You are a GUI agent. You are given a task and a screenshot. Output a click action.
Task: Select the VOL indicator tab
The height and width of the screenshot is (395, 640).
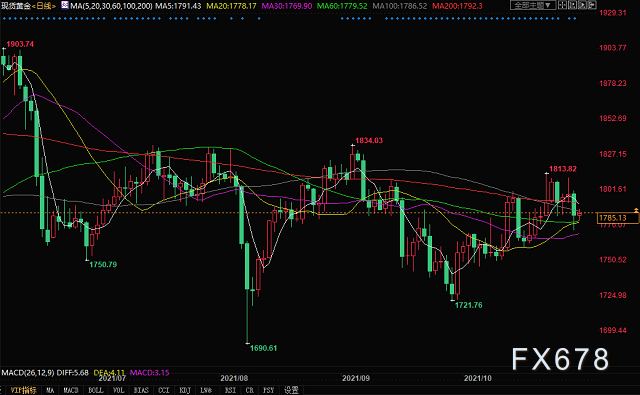(118, 391)
